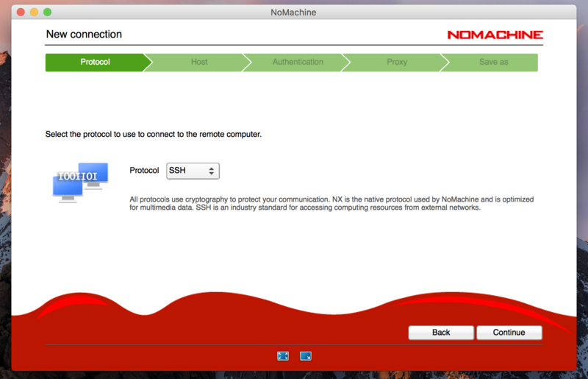Viewport: 588px width, 379px height.
Task: Go back with the Back button
Action: point(441,333)
